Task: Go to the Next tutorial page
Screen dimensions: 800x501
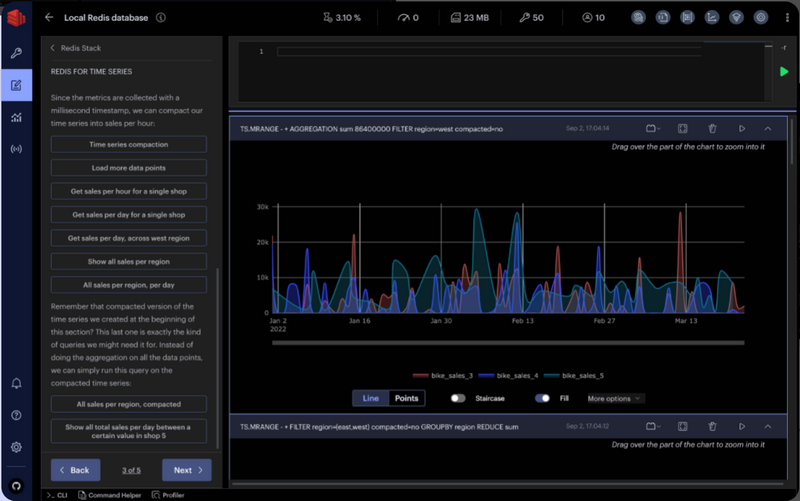Action: click(x=187, y=470)
